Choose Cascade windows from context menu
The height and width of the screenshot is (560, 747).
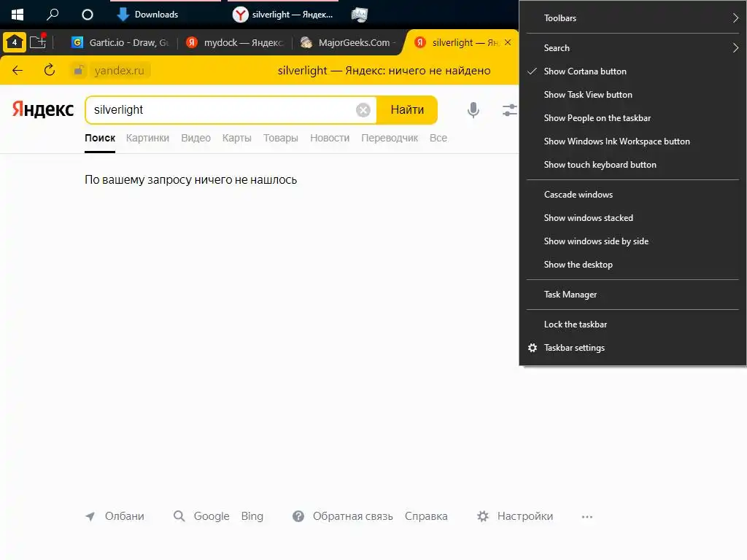632,195
